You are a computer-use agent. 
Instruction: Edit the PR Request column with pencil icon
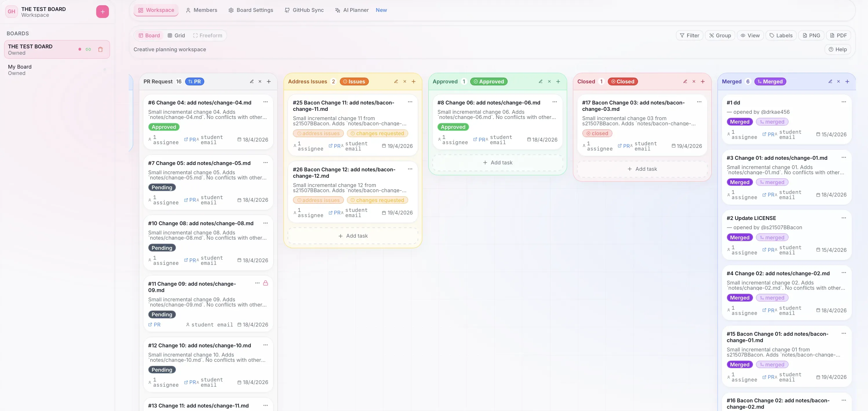pyautogui.click(x=252, y=81)
